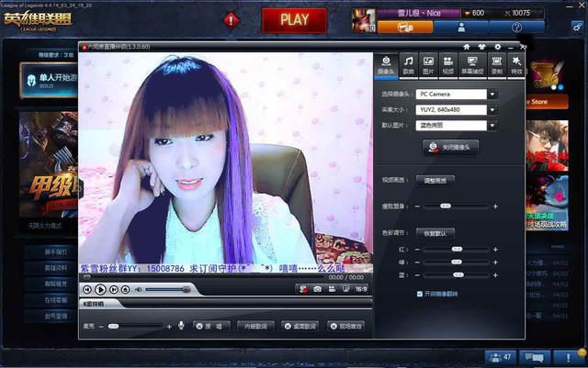Image resolution: width=588 pixels, height=368 pixels.
Task: Open settings gear in streaming tool titlebar
Action: [x=498, y=47]
